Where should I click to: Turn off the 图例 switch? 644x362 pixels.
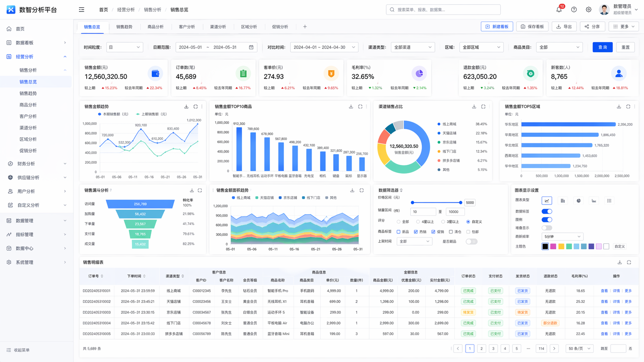pyautogui.click(x=547, y=220)
